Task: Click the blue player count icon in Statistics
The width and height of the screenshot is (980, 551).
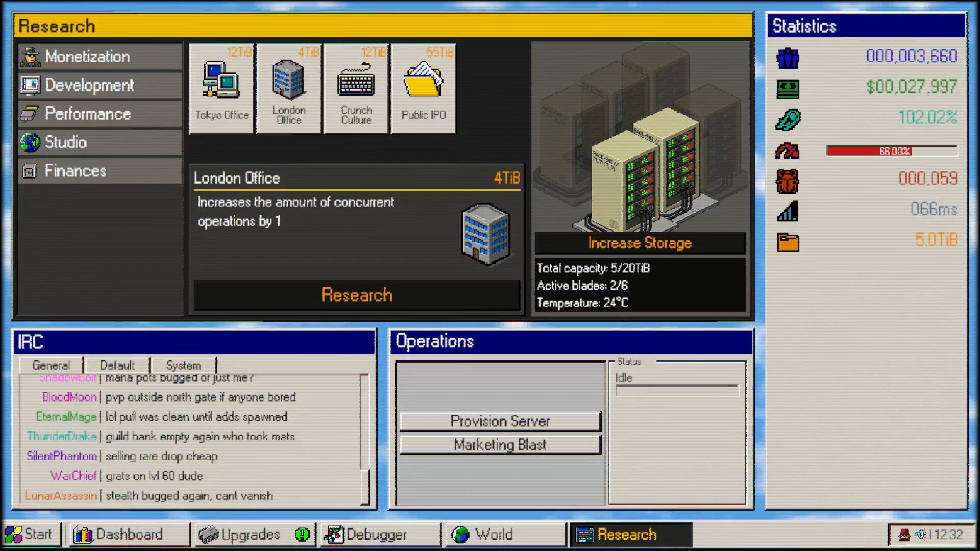Action: (x=787, y=58)
